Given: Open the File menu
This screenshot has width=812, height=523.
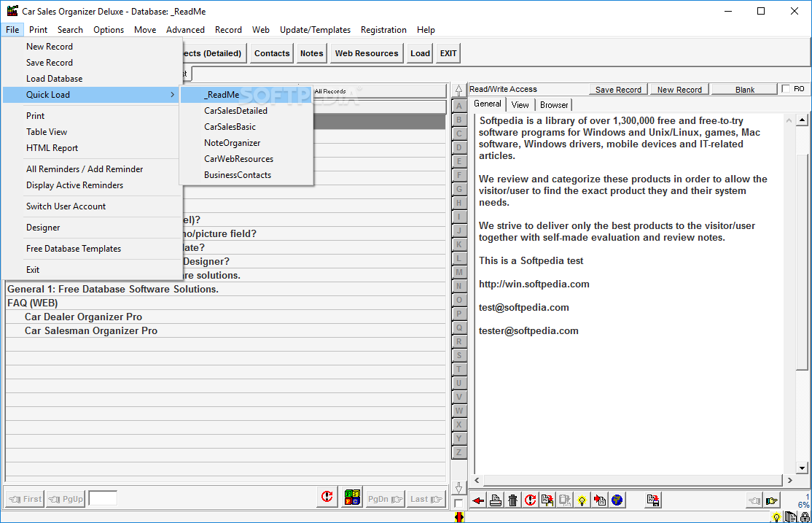Looking at the screenshot, I should click(12, 30).
